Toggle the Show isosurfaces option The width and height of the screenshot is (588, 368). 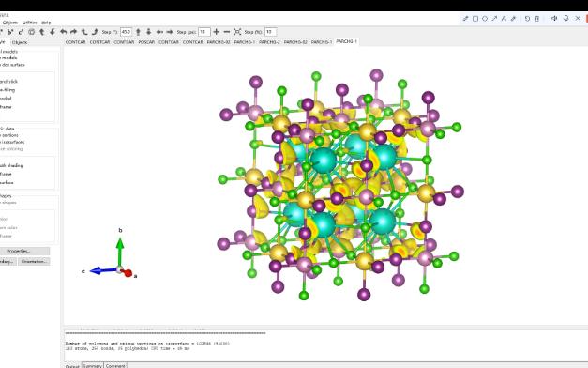click(x=12, y=142)
